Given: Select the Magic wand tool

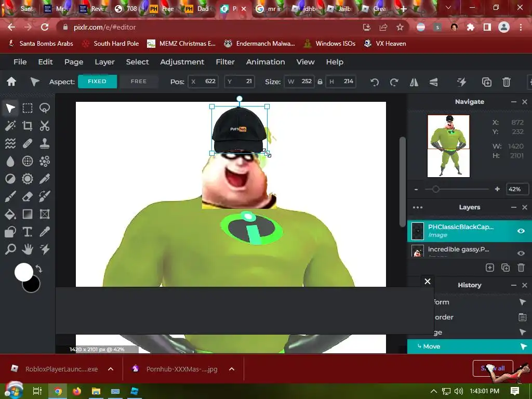Looking at the screenshot, I should click(10, 126).
